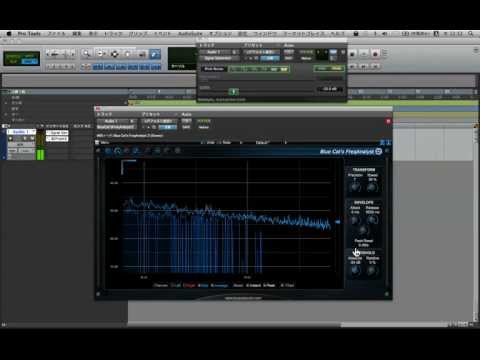
Task: Open the 編集 (Edit) menu
Action: click(x=77, y=34)
